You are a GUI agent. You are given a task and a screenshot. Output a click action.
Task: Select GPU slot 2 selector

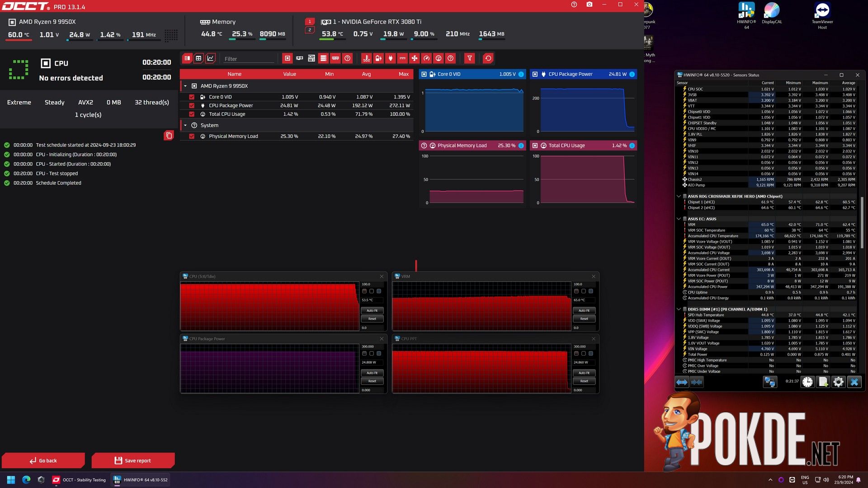[x=310, y=30]
